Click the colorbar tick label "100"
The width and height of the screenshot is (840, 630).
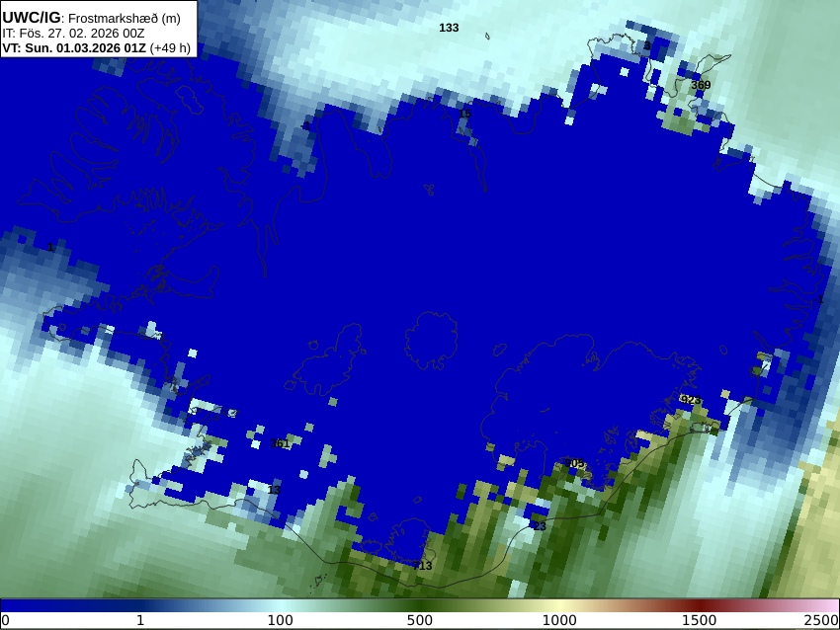click(x=281, y=620)
